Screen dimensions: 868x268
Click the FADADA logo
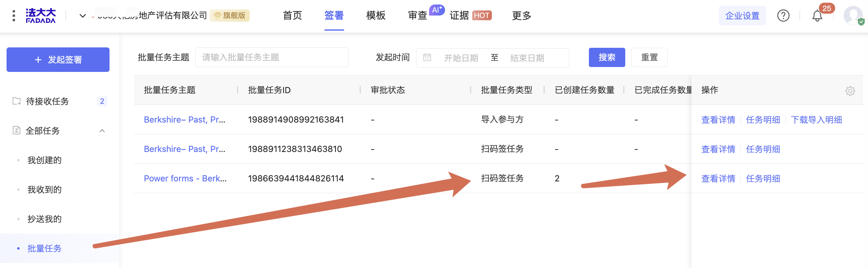[x=40, y=16]
